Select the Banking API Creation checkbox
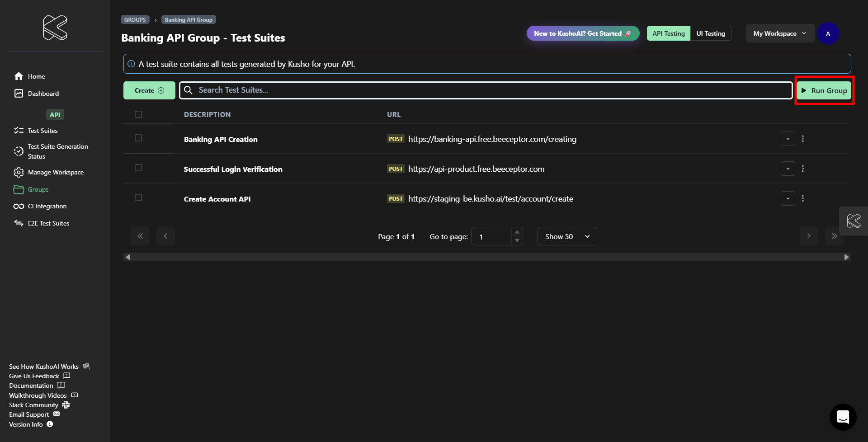The image size is (868, 442). click(x=138, y=138)
